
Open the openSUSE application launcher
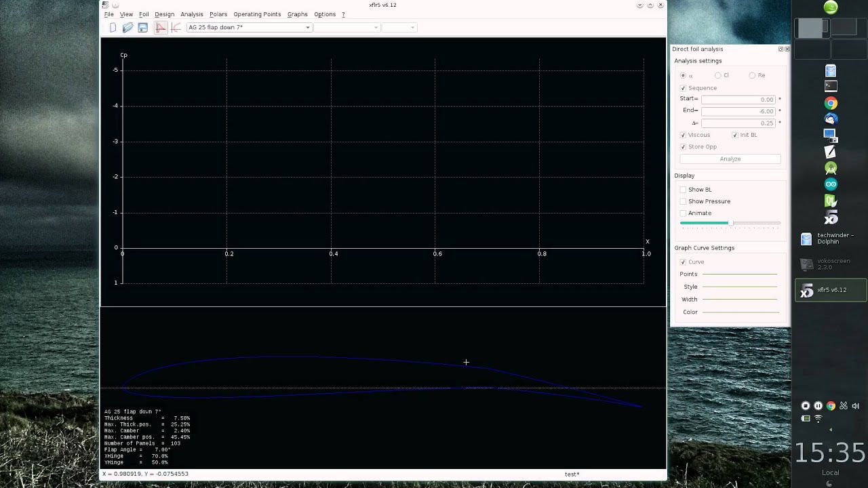coord(831,7)
